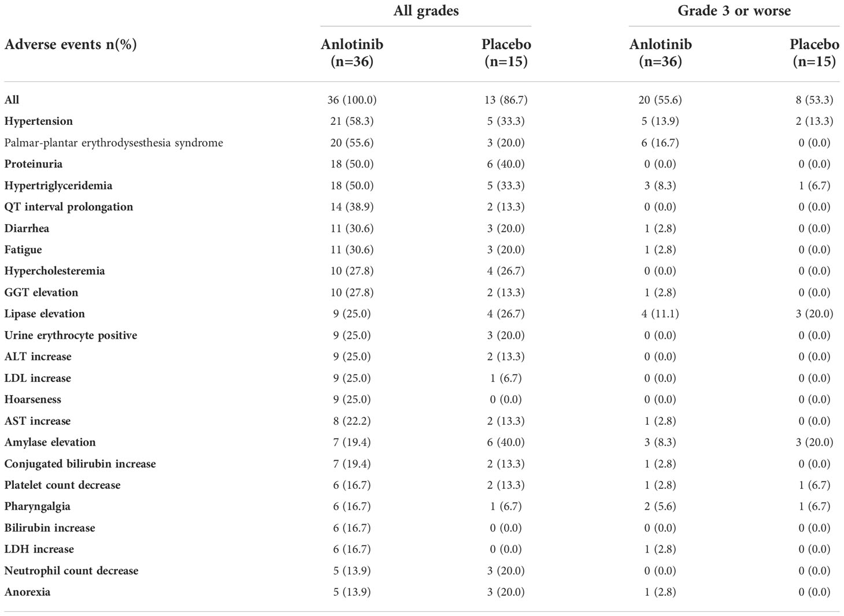Image resolution: width=844 pixels, height=616 pixels.
Task: Select the LDH increase row label
Action: 39,549
